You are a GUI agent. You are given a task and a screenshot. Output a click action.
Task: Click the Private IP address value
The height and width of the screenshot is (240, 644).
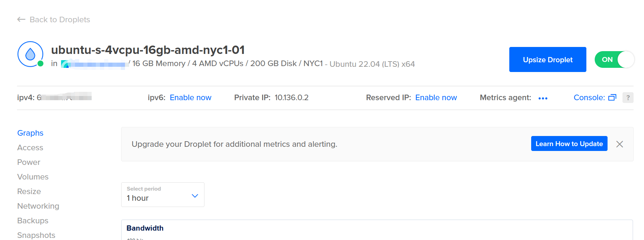pos(291,98)
